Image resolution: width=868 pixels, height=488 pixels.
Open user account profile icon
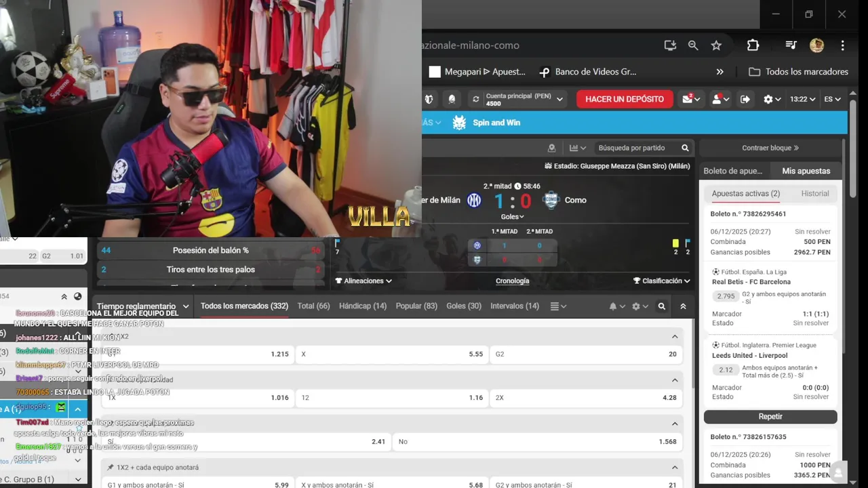tap(720, 99)
